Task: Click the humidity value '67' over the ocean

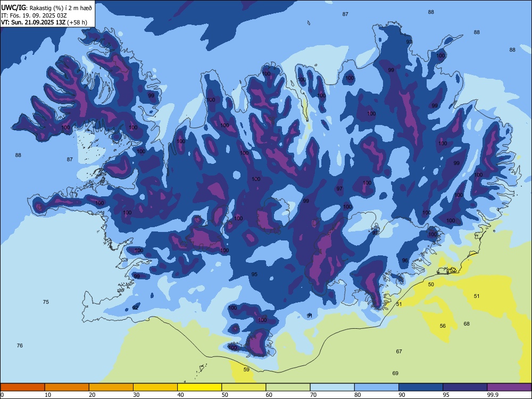Action: coord(399,351)
